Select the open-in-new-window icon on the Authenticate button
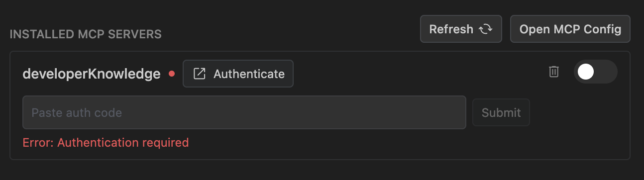The width and height of the screenshot is (644, 180). [199, 74]
